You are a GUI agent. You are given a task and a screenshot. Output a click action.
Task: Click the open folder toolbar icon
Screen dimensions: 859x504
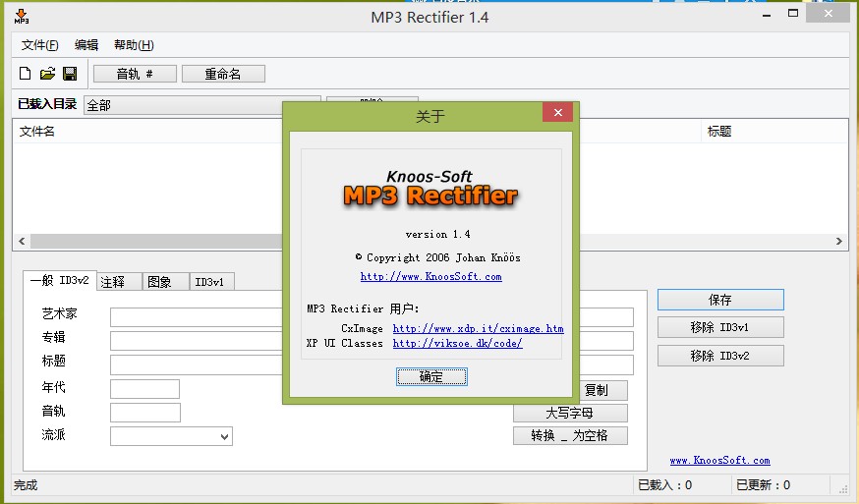47,74
